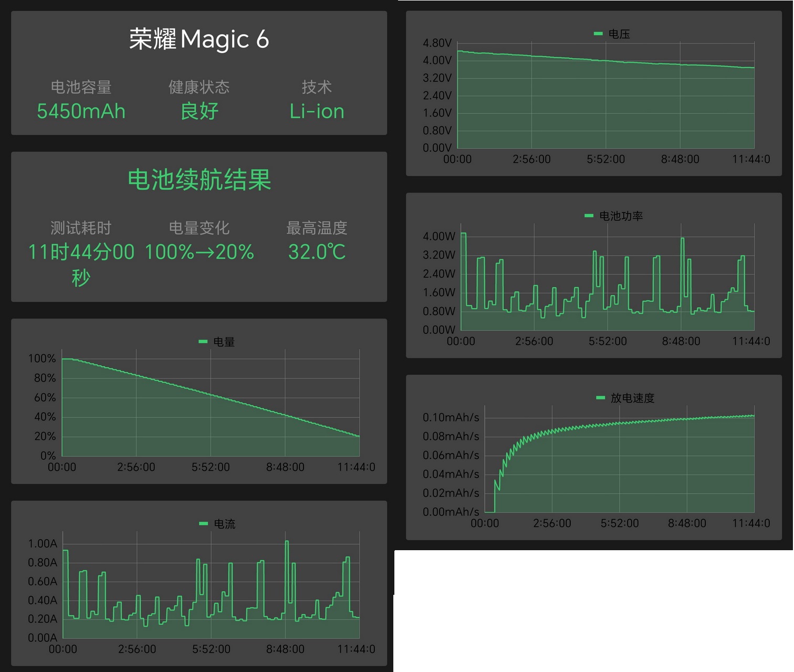Click the 32.0℃ max temperature value
Viewport: 794px width, 672px height.
(317, 252)
